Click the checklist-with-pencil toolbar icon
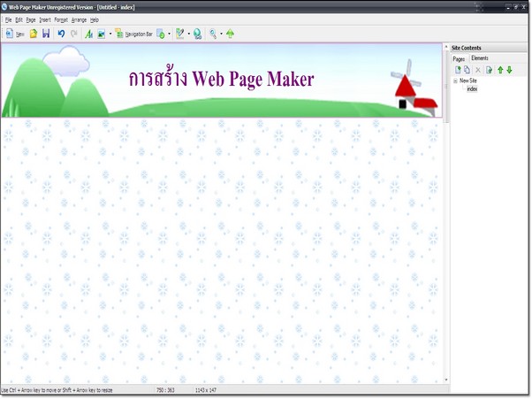This screenshot has height=399, width=532. pyautogui.click(x=180, y=34)
